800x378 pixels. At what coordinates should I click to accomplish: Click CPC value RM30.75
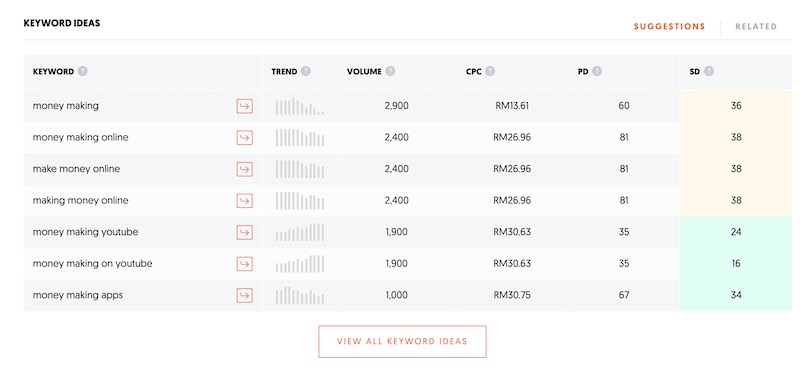tap(512, 295)
